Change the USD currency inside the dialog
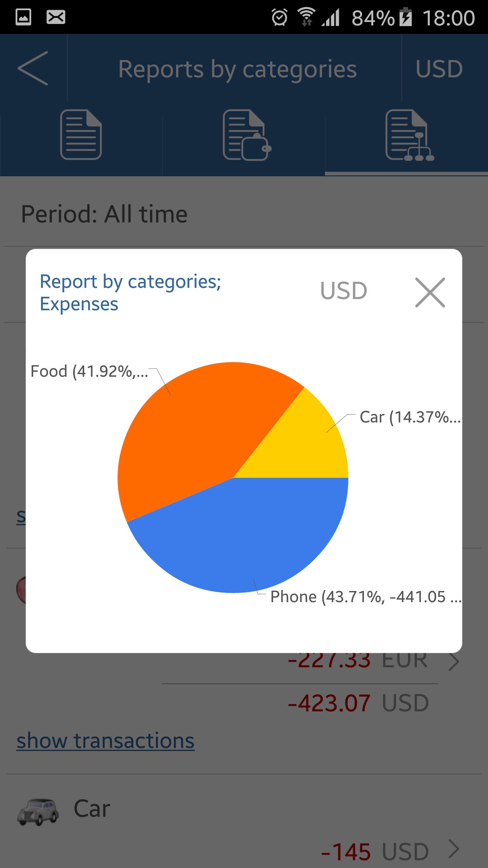The width and height of the screenshot is (488, 868). (x=344, y=291)
